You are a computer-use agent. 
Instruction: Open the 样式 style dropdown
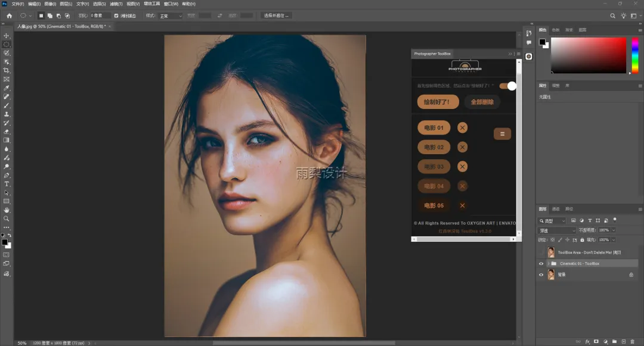coord(171,16)
